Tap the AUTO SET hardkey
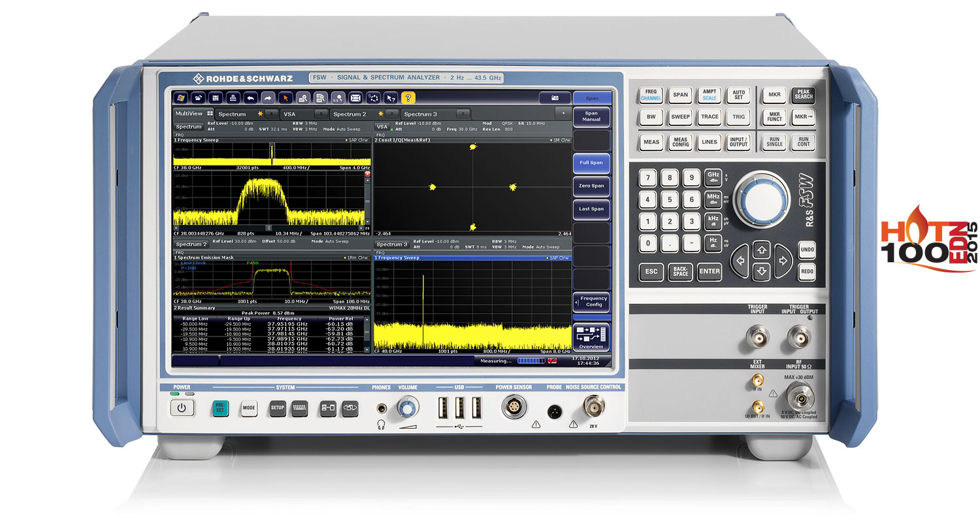Image resolution: width=980 pixels, height=523 pixels. 738,95
